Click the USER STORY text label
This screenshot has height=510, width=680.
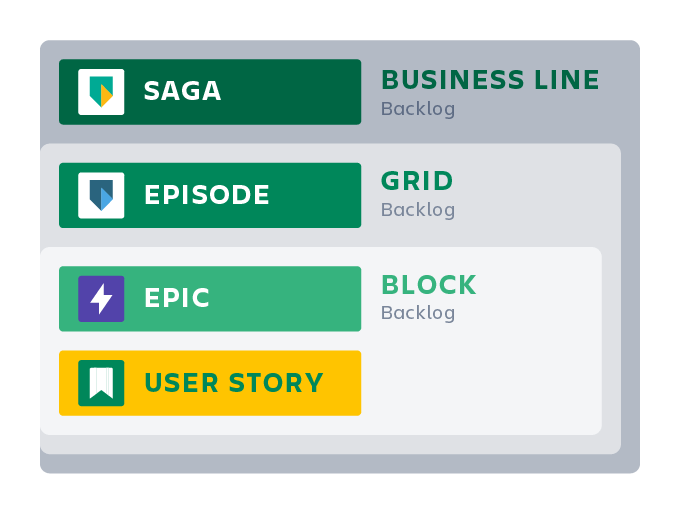tap(233, 383)
